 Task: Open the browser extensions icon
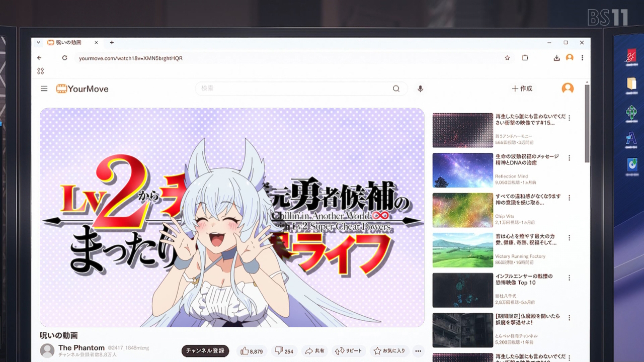(x=525, y=58)
